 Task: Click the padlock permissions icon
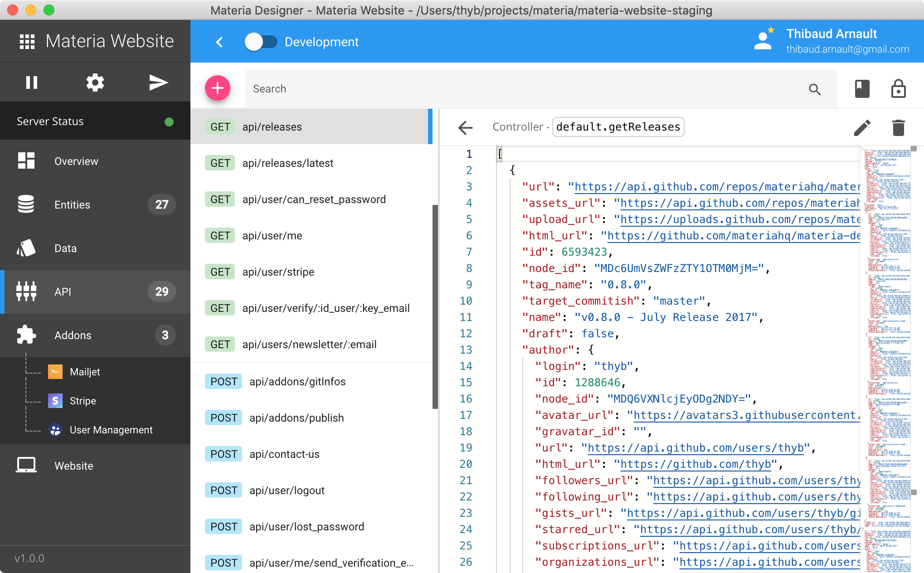(x=898, y=89)
